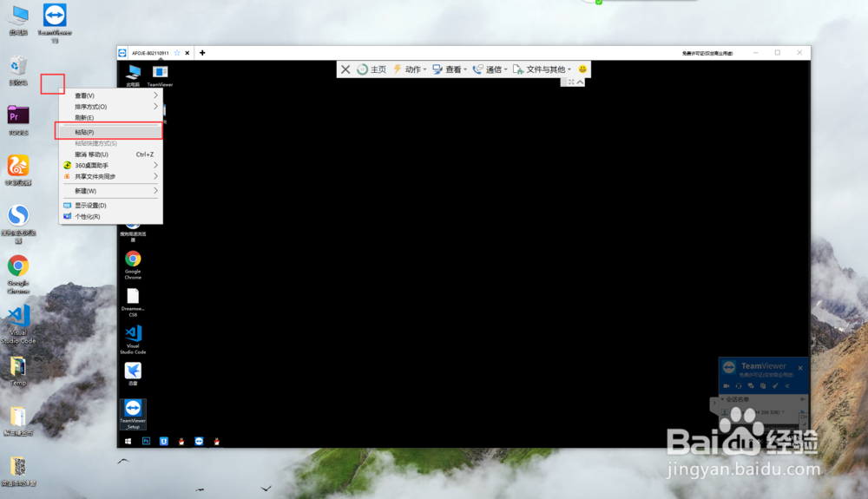
Task: Open local Google Chrome desktop icon
Action: (x=18, y=274)
